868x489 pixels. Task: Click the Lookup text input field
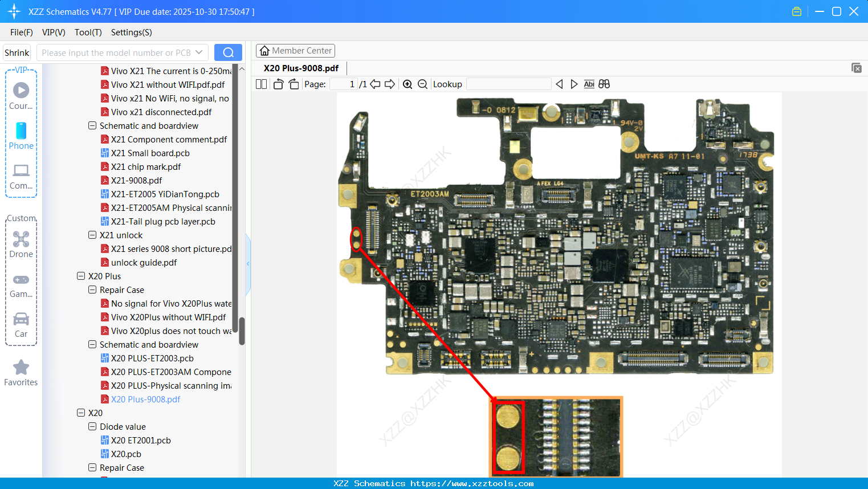pyautogui.click(x=508, y=84)
